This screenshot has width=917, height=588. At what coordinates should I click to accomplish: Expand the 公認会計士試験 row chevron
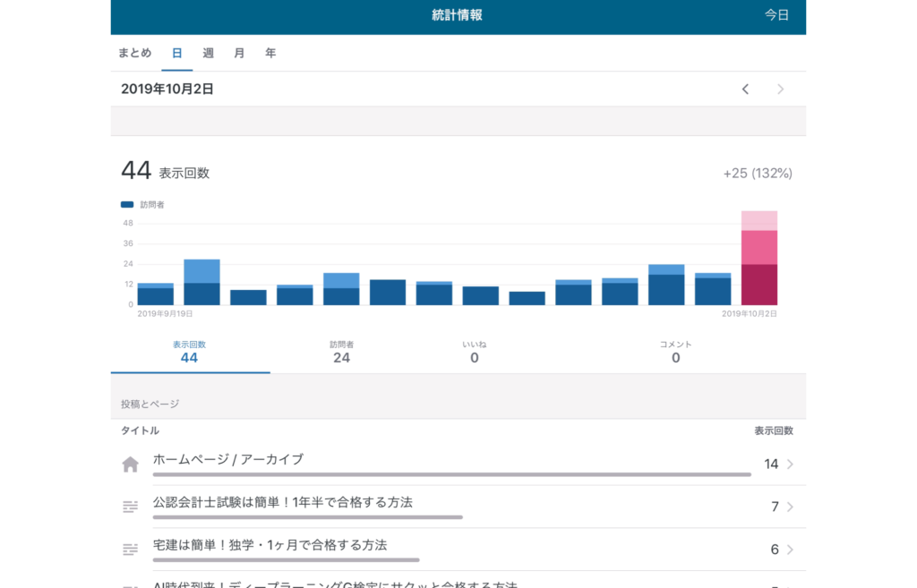point(789,507)
